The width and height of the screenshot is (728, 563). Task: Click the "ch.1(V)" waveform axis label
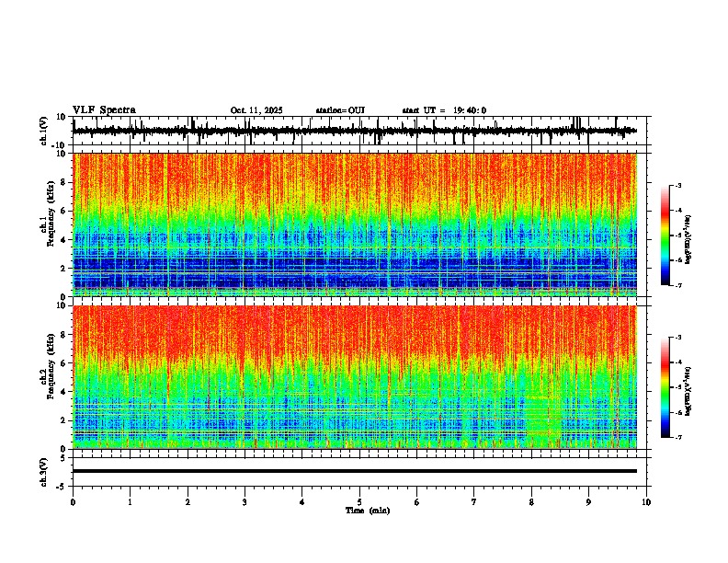(x=44, y=131)
